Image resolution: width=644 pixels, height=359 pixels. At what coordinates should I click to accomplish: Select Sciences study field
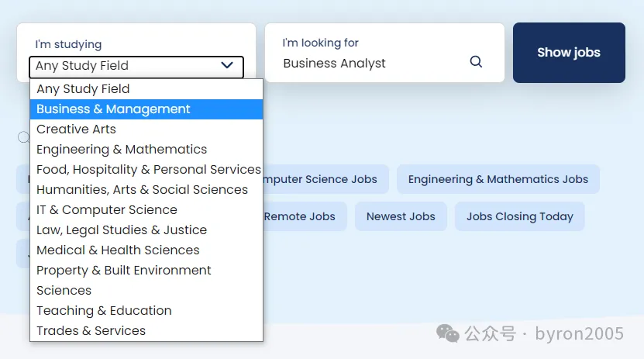click(x=64, y=291)
